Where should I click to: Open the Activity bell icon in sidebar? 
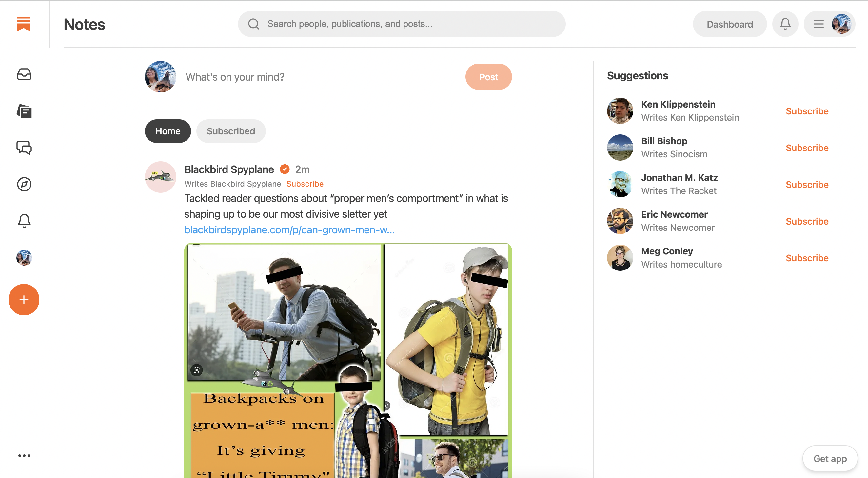[x=24, y=221]
